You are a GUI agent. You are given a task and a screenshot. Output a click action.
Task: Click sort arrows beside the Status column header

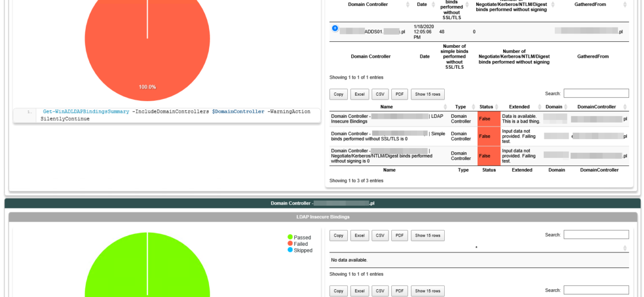tap(496, 107)
